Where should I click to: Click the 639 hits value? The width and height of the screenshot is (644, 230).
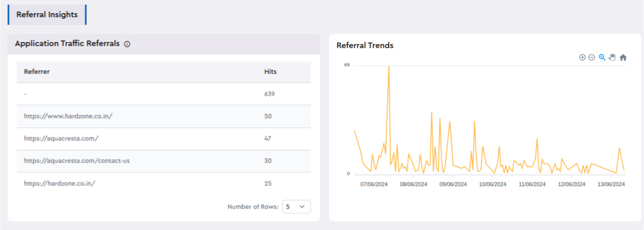269,94
